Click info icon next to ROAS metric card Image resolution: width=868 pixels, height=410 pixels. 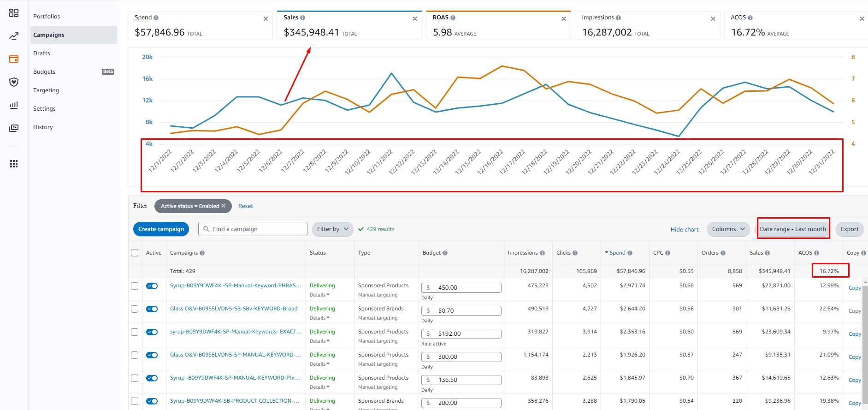coord(453,18)
